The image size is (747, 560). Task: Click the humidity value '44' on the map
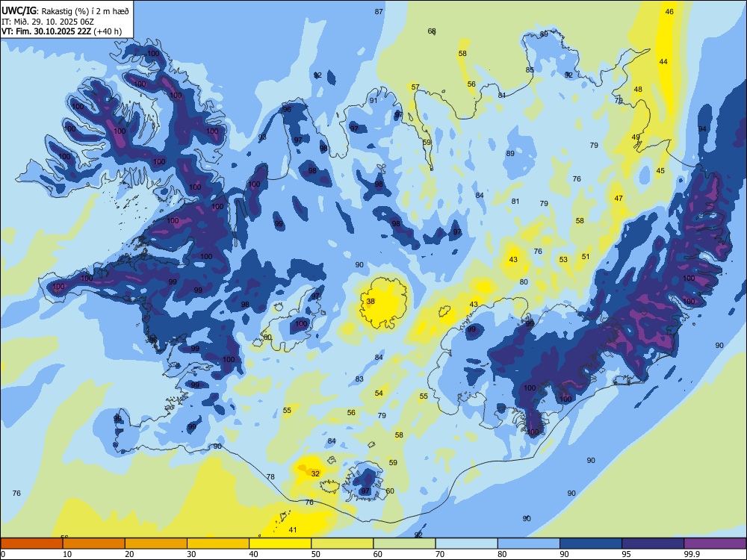pos(663,61)
